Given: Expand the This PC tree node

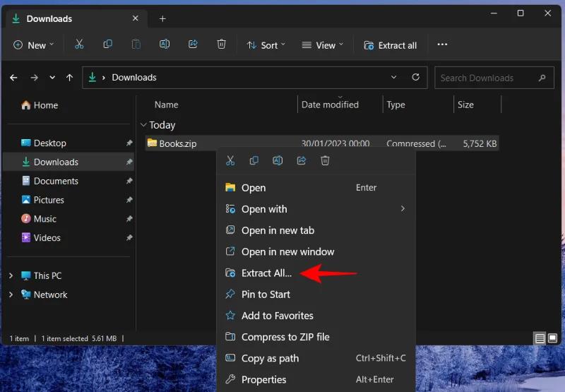Looking at the screenshot, I should (11, 275).
